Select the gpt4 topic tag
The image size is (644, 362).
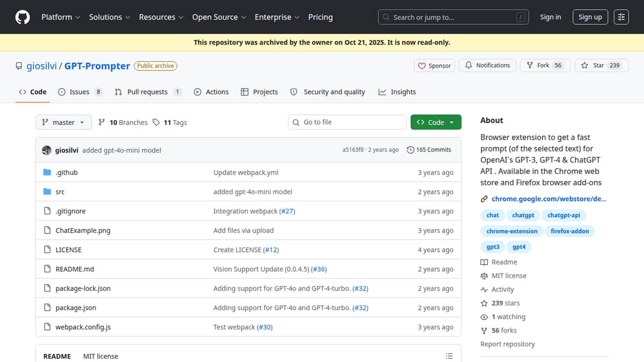(x=519, y=247)
